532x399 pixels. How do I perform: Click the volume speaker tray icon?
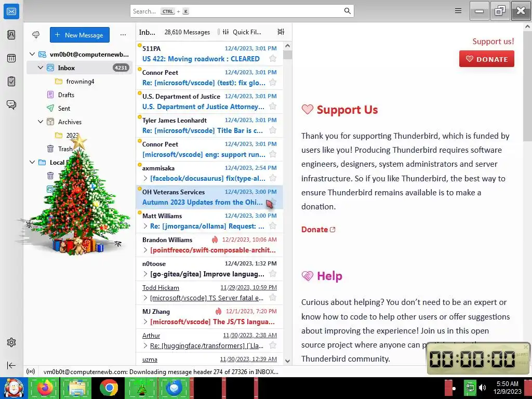[483, 388]
